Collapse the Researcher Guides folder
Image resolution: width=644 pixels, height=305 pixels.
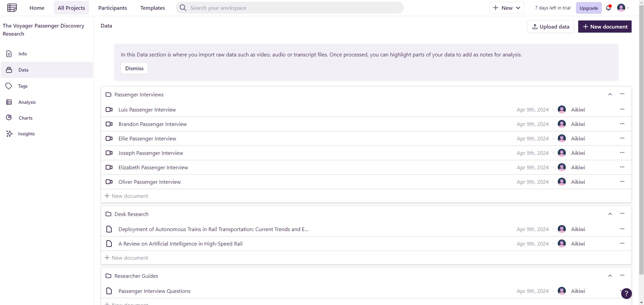610,276
